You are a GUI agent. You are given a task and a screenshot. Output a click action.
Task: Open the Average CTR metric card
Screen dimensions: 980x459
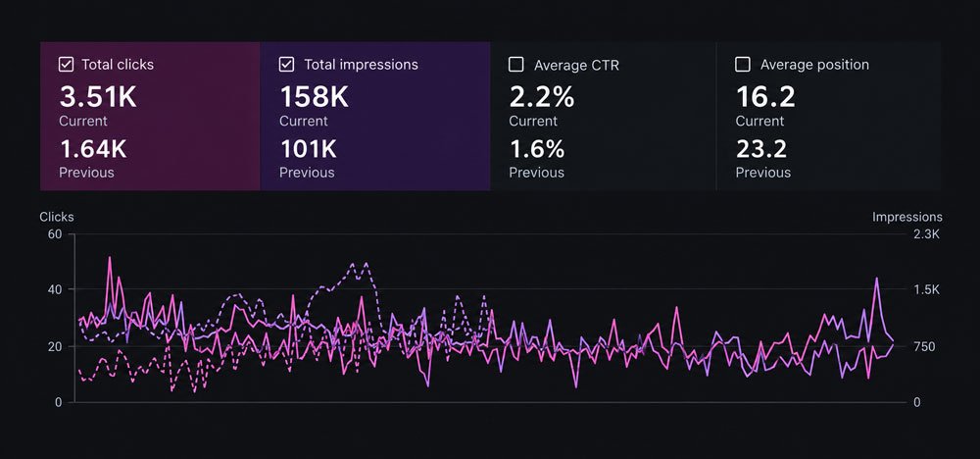click(603, 116)
